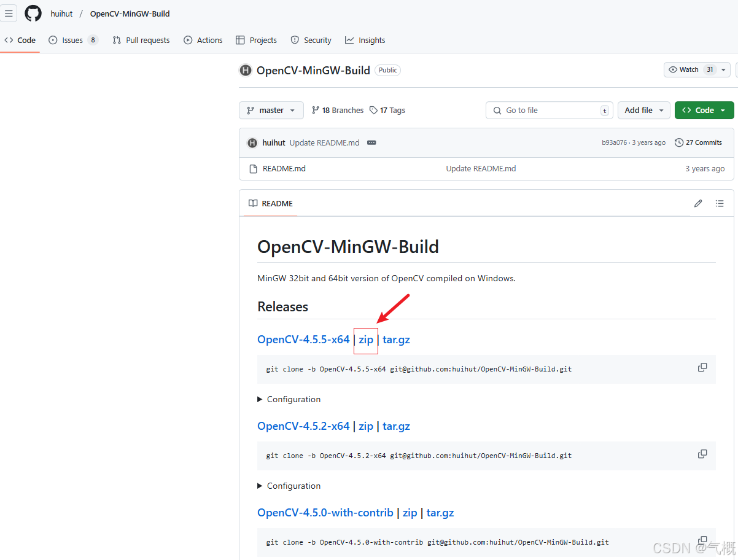
Task: Switch to the Issues tab
Action: coord(72,40)
